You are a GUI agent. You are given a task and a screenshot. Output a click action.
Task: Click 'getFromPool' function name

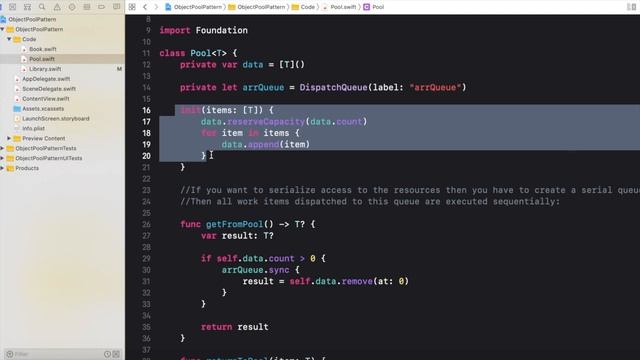click(234, 224)
